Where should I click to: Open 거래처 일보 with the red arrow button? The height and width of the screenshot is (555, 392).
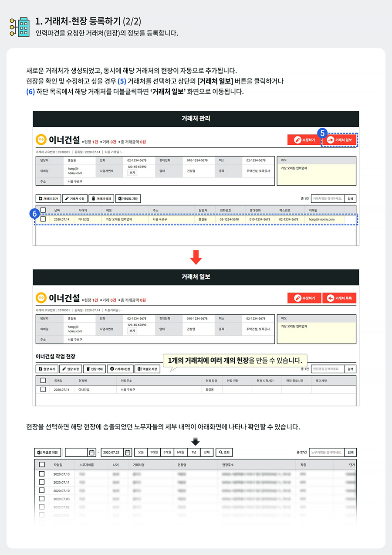point(340,140)
